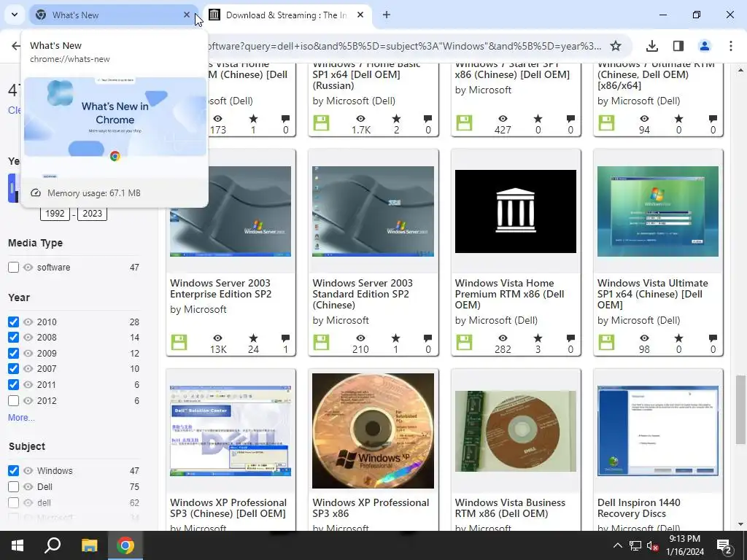Open Windows Vista Home Premium RTM thumbnail
Image resolution: width=747 pixels, height=560 pixels.
point(516,211)
